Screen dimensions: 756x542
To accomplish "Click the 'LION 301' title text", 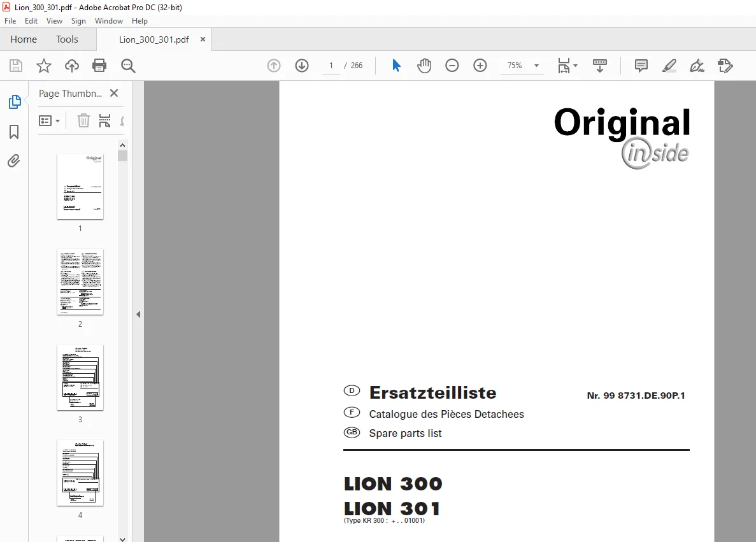I will click(392, 509).
